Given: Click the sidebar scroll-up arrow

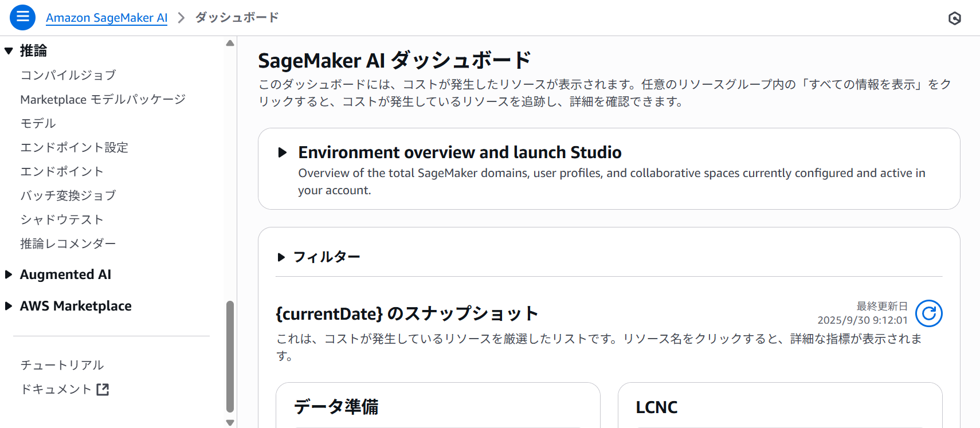Looking at the screenshot, I should (x=230, y=42).
